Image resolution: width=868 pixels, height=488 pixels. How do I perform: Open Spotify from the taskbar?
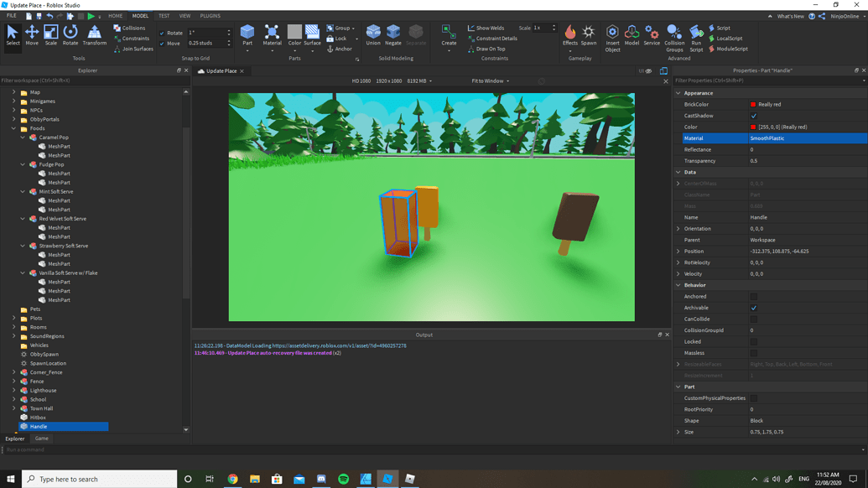[x=343, y=479]
